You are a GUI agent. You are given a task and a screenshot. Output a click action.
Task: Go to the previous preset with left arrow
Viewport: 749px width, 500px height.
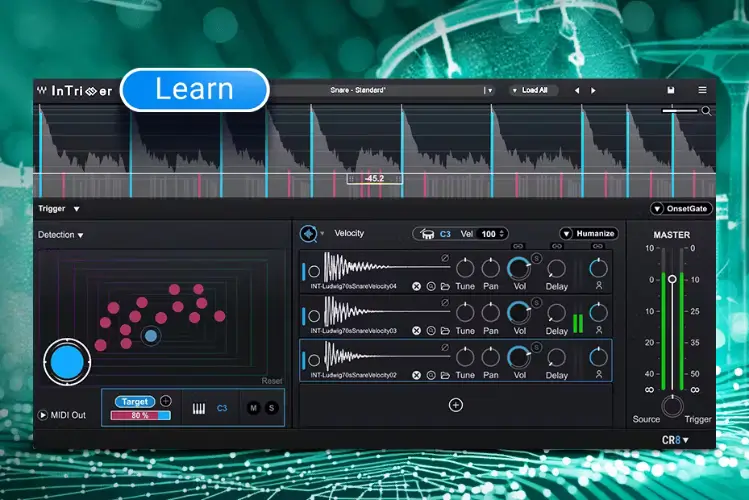coord(577,90)
